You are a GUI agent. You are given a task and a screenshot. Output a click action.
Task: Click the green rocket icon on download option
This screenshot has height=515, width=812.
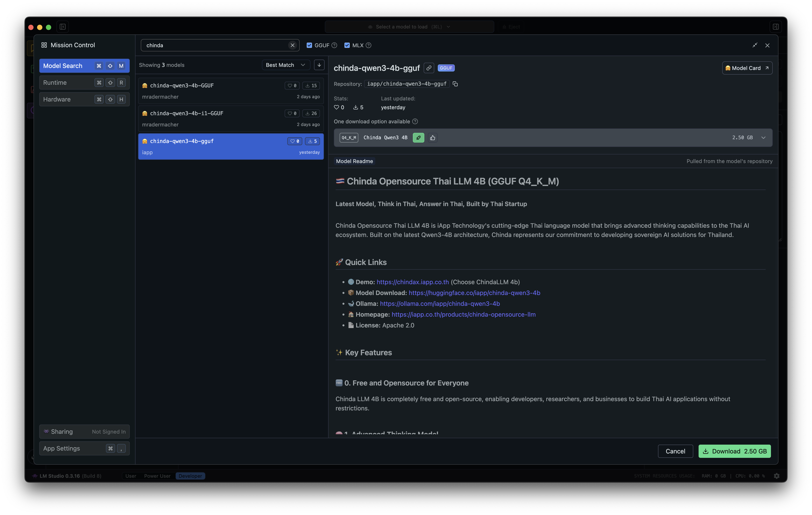pos(418,138)
